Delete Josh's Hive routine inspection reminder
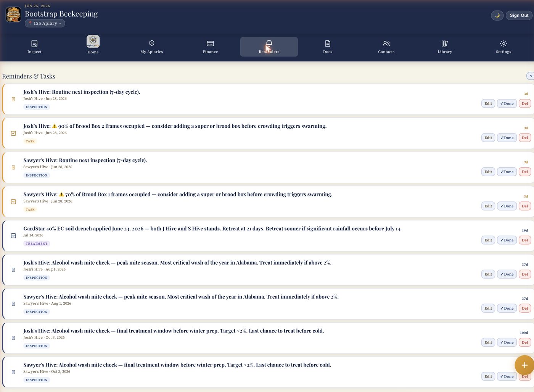Viewport: 534px width, 392px height. point(525,103)
